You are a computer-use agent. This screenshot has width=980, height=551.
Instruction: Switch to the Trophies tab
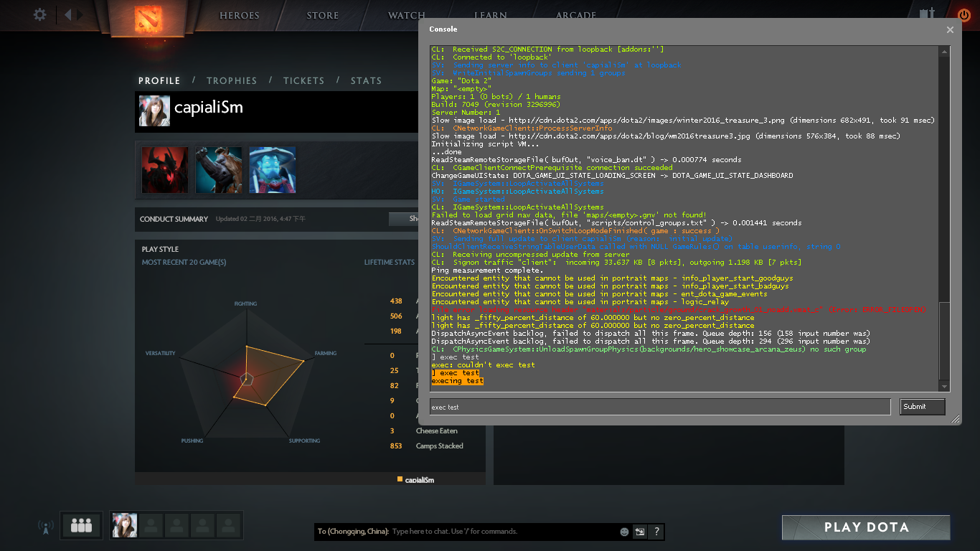click(231, 81)
